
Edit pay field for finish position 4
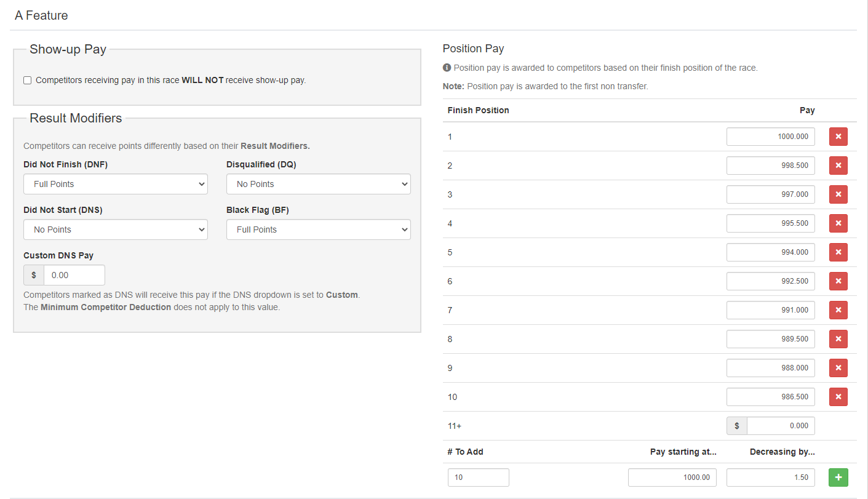click(770, 223)
